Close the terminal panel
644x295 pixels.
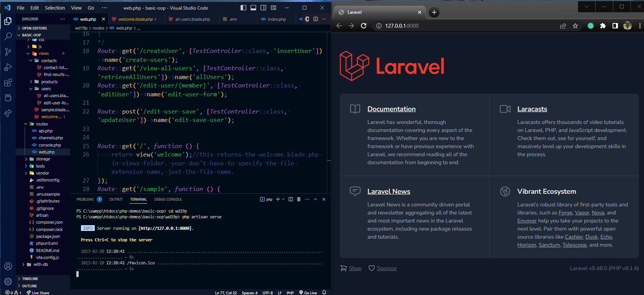tap(324, 199)
